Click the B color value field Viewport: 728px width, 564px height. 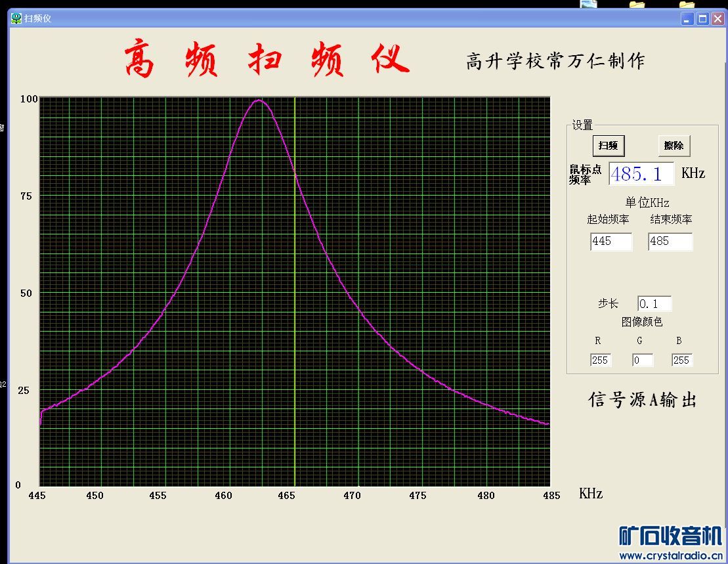[x=682, y=360]
